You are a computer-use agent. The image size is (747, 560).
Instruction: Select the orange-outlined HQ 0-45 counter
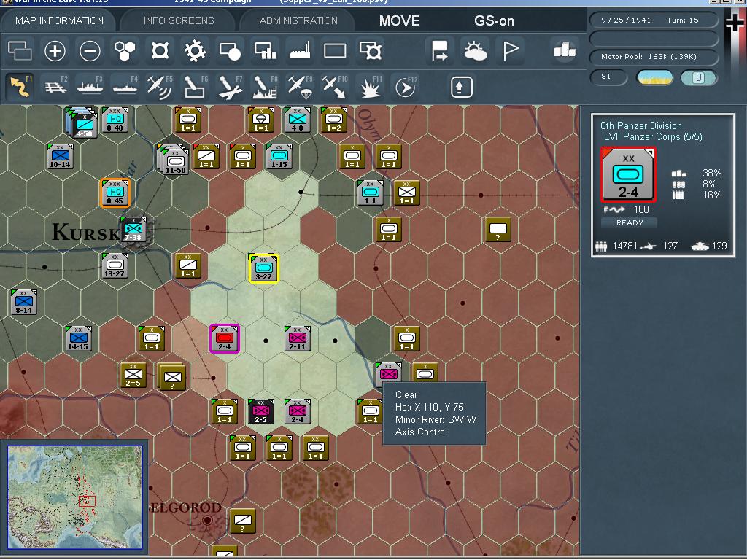115,192
